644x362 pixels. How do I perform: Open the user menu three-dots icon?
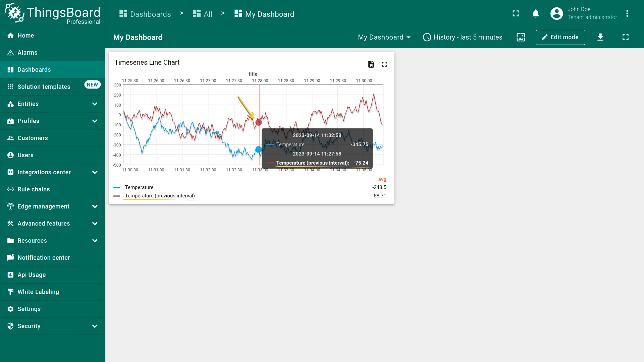[627, 14]
